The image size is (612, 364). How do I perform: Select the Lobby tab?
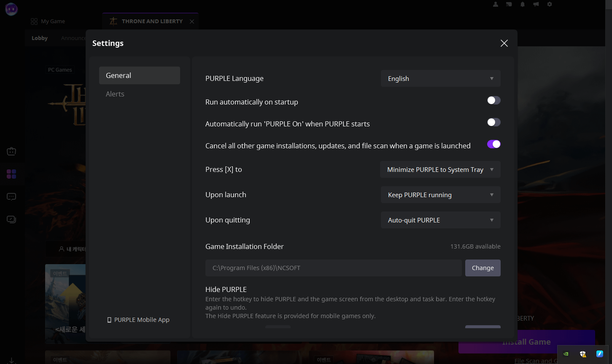click(x=40, y=38)
